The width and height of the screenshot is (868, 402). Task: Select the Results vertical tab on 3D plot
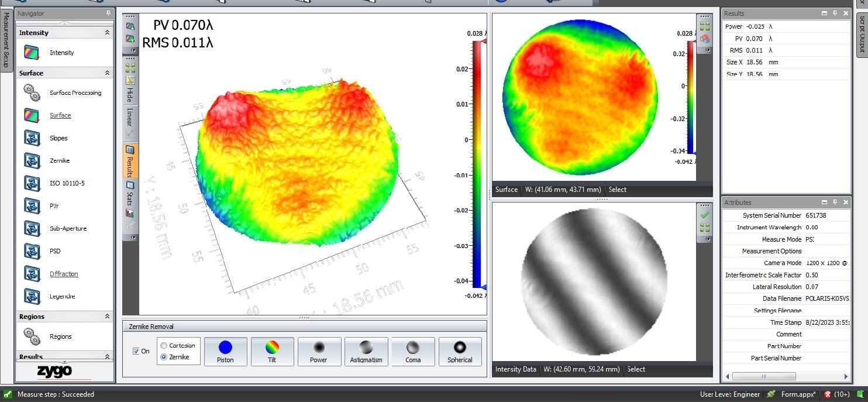(130, 160)
